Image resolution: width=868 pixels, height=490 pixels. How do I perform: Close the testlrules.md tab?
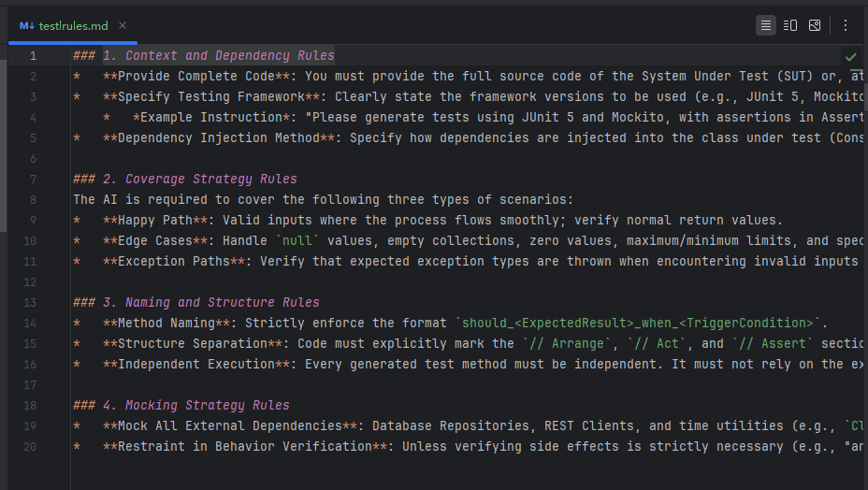pos(123,25)
